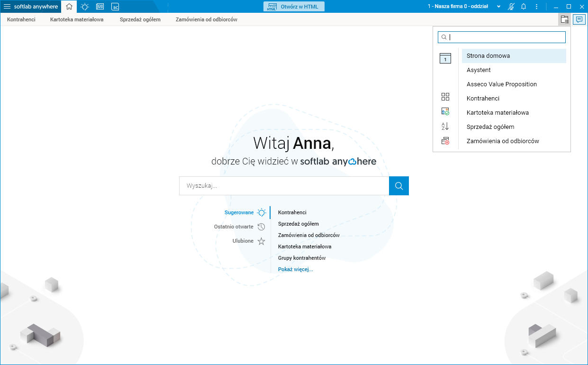Image resolution: width=588 pixels, height=365 pixels.
Task: Click Pokaż więcej... link
Action: point(296,269)
